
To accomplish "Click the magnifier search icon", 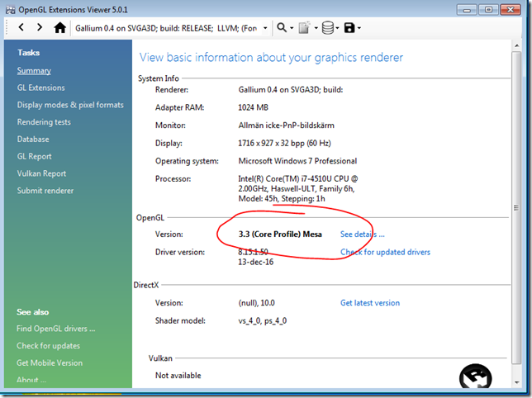I will (x=281, y=27).
